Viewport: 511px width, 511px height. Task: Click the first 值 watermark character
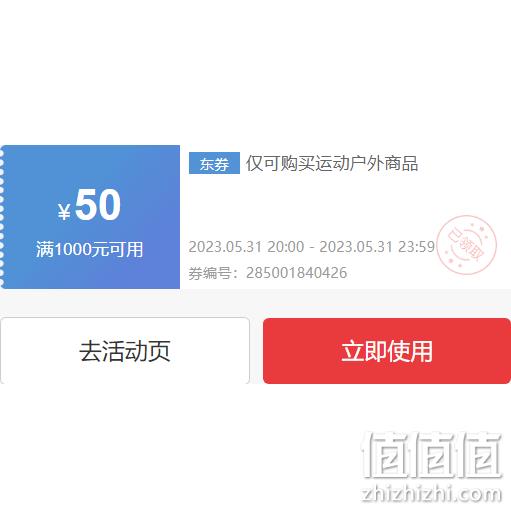385,455
